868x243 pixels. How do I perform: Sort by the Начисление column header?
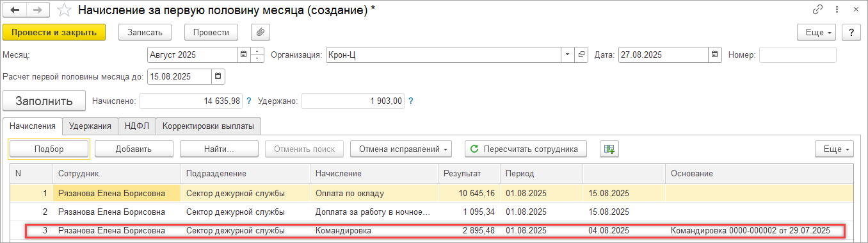click(374, 174)
